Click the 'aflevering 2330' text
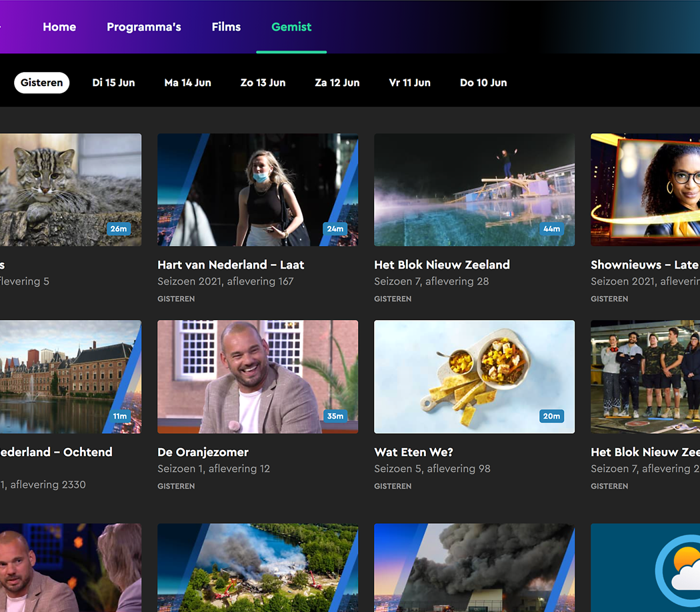The height and width of the screenshot is (612, 700). pyautogui.click(x=48, y=484)
